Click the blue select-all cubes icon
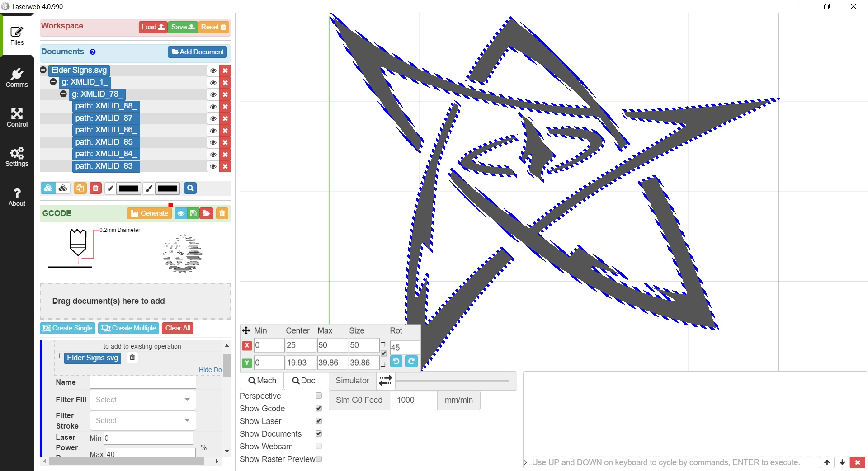The width and height of the screenshot is (868, 471). click(48, 188)
